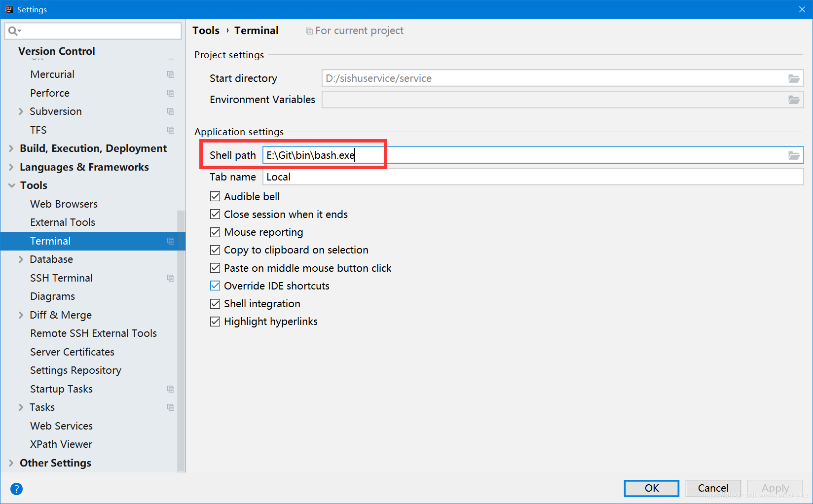
Task: Click the project icon next to Tasks
Action: (170, 407)
